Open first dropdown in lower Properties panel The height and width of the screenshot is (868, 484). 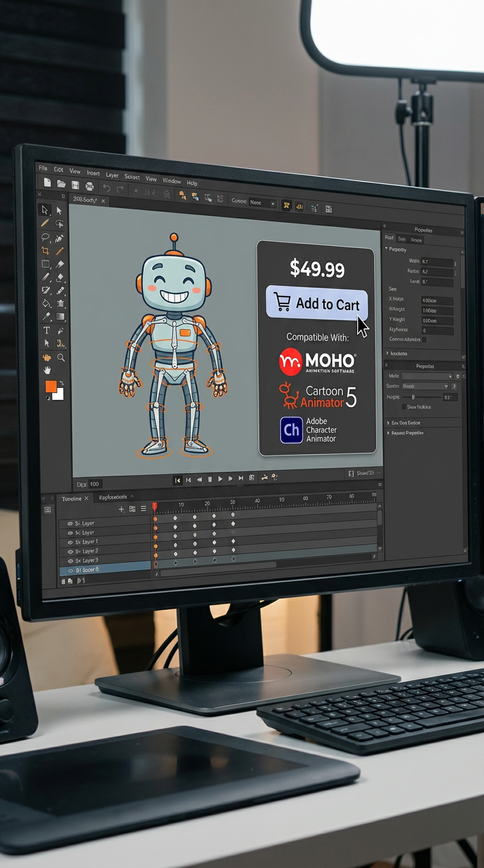(x=427, y=377)
